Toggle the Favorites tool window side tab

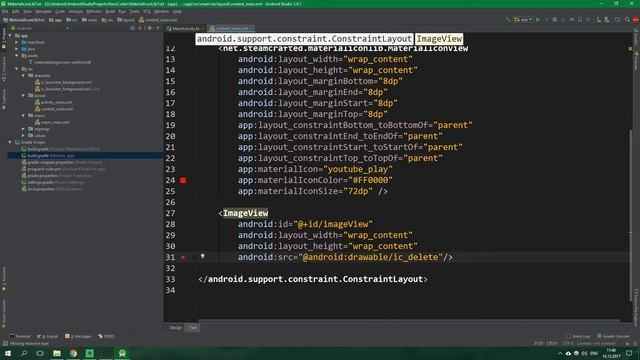(4, 279)
